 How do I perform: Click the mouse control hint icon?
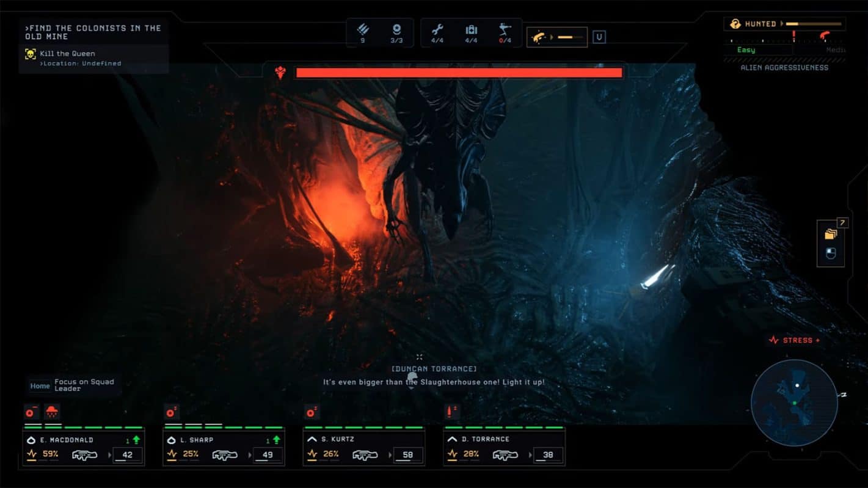pos(831,253)
